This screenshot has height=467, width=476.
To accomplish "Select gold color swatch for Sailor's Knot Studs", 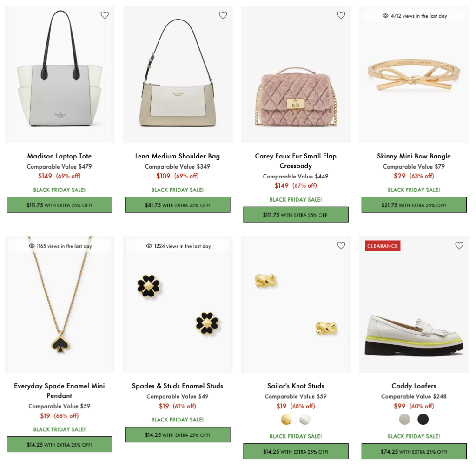I will [x=286, y=420].
